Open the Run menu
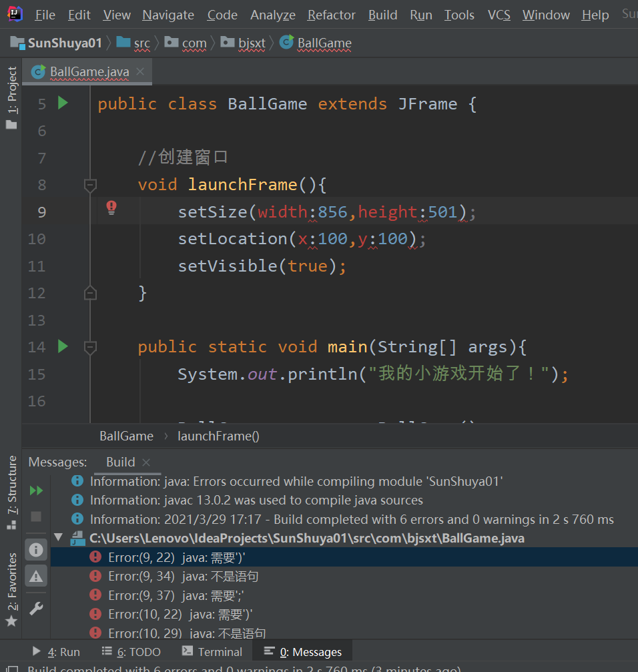The width and height of the screenshot is (638, 672). [x=420, y=15]
